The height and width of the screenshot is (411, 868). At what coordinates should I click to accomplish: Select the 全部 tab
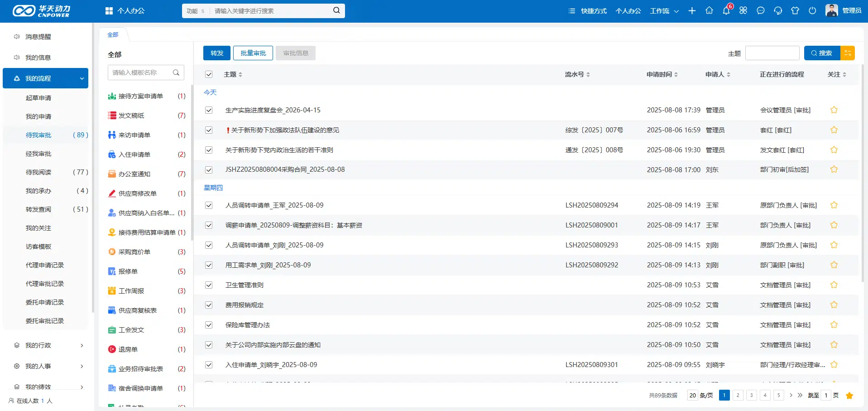[x=113, y=34]
